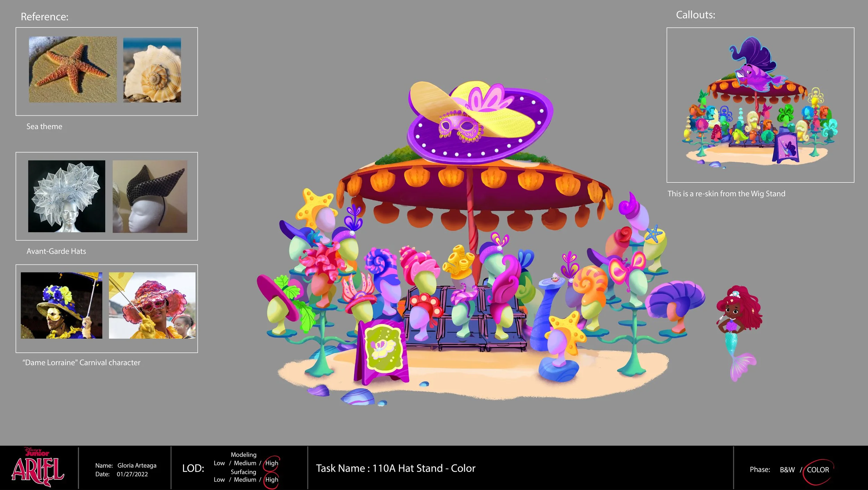
Task: Click the name "Gloria Arteaga"
Action: coord(137,465)
